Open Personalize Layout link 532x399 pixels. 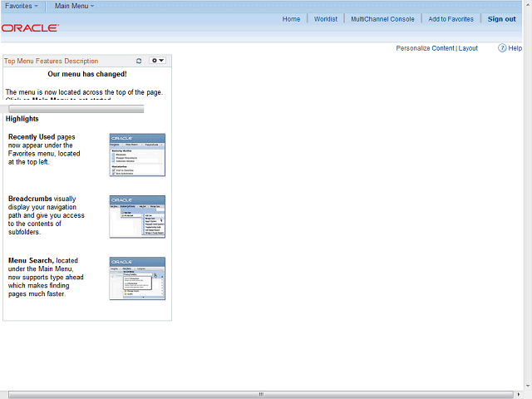click(468, 48)
